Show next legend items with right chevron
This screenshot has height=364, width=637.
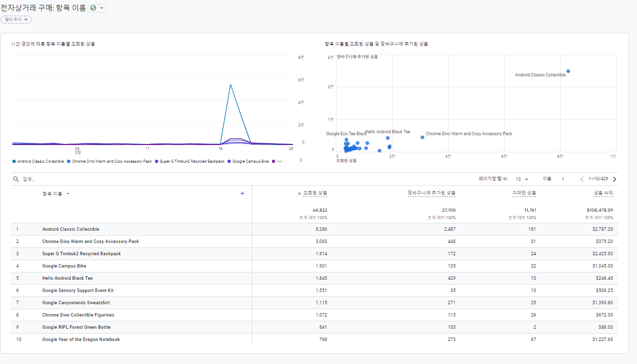(301, 160)
